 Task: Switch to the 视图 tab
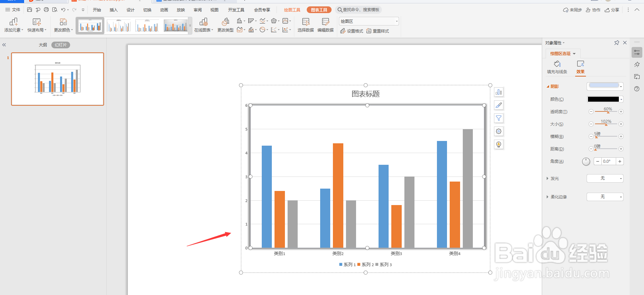click(x=214, y=10)
